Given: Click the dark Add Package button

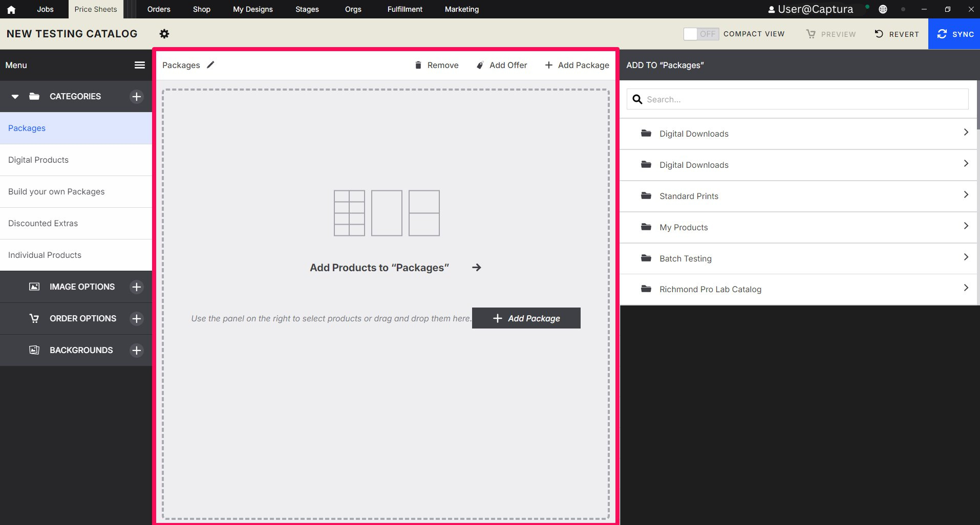Looking at the screenshot, I should click(526, 318).
